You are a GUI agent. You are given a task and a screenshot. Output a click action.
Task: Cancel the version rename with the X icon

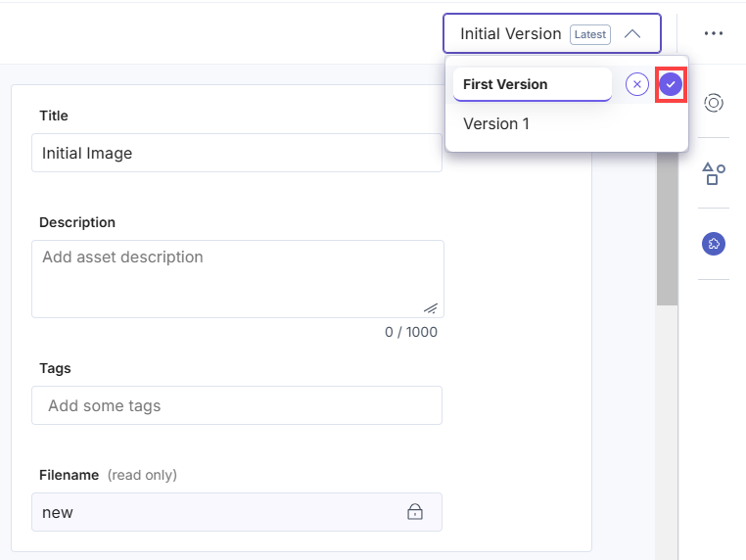(x=637, y=84)
